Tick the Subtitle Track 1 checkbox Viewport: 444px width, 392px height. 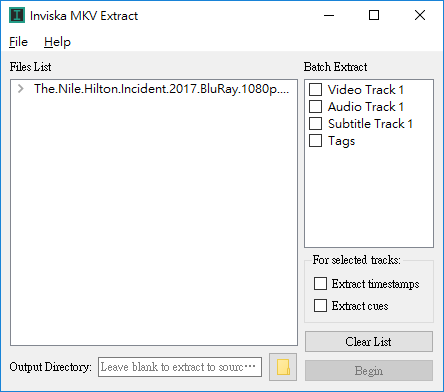pyautogui.click(x=315, y=123)
